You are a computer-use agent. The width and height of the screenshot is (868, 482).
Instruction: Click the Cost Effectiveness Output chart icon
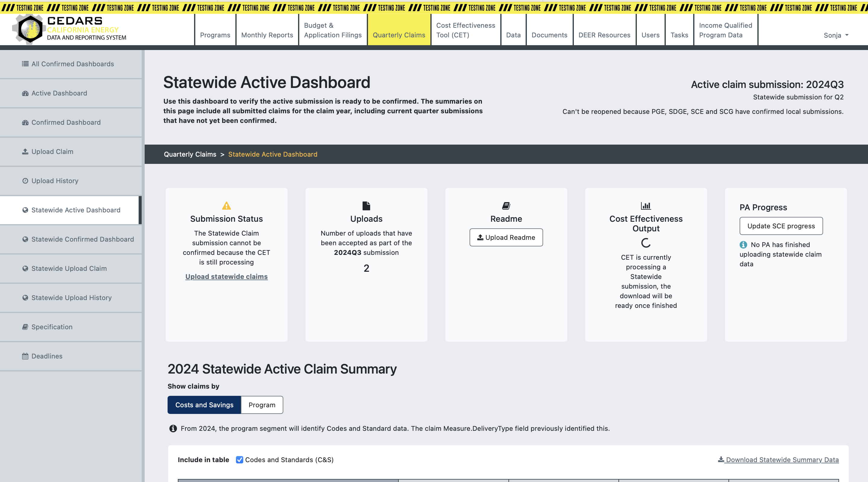pyautogui.click(x=646, y=205)
